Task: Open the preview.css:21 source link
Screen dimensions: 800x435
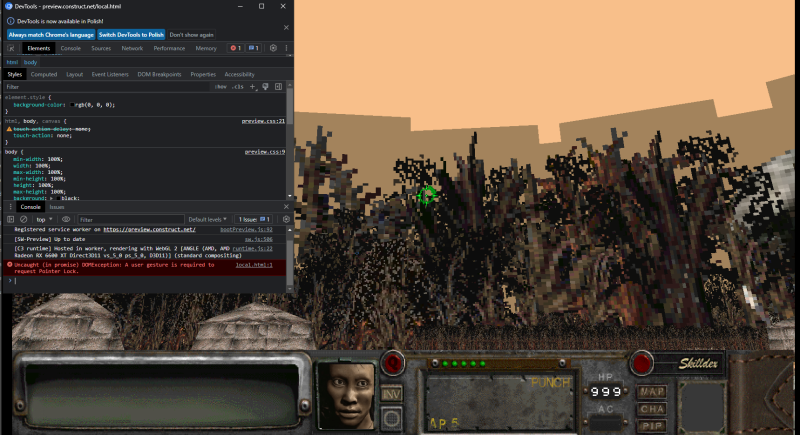Action: click(x=263, y=121)
